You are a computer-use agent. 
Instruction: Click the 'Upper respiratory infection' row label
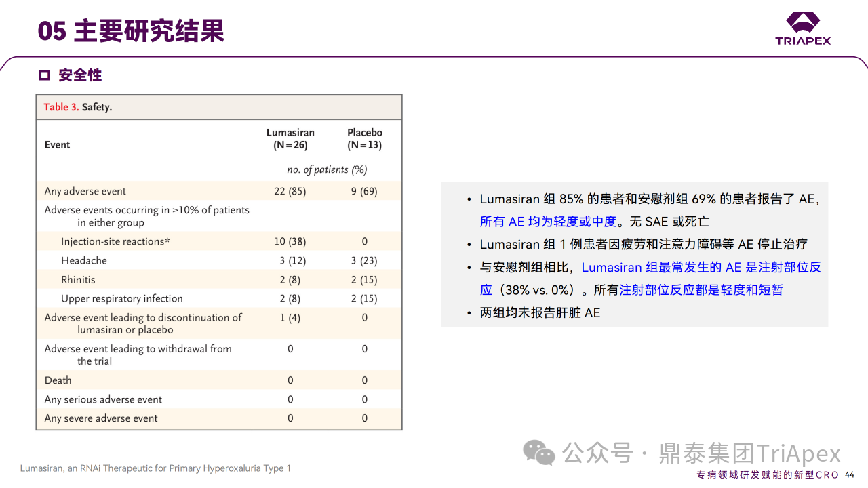coord(122,298)
